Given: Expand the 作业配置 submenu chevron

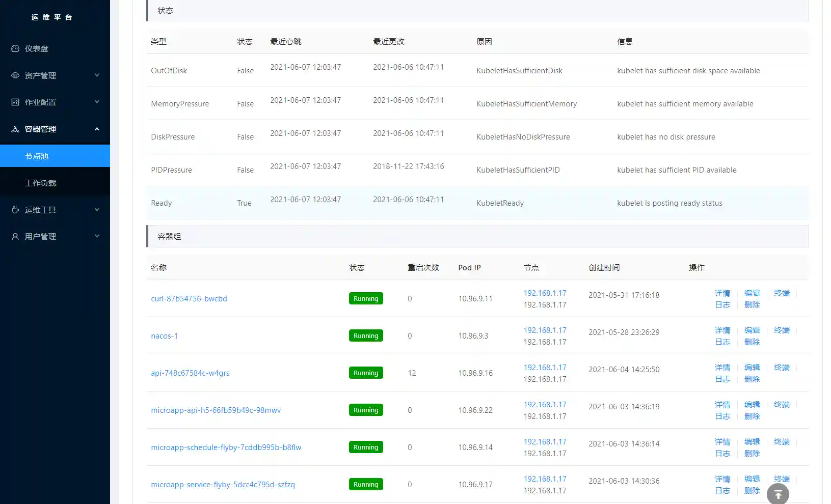Looking at the screenshot, I should (97, 102).
